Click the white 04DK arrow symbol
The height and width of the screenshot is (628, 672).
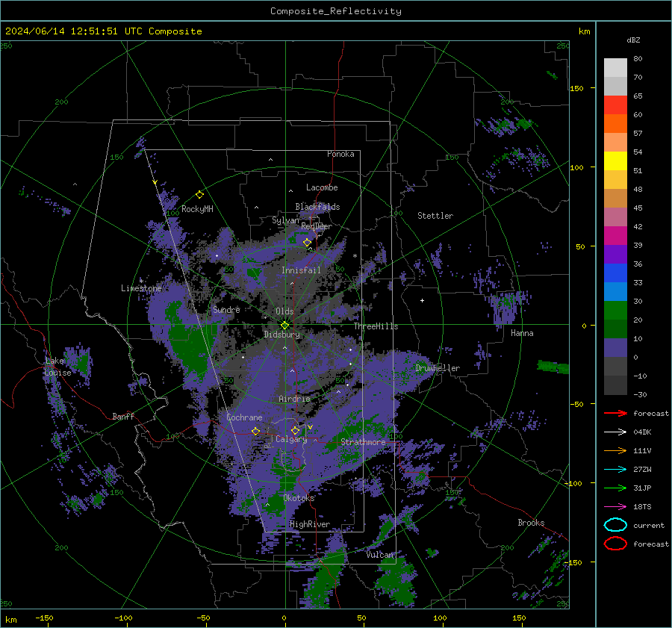pyautogui.click(x=615, y=432)
